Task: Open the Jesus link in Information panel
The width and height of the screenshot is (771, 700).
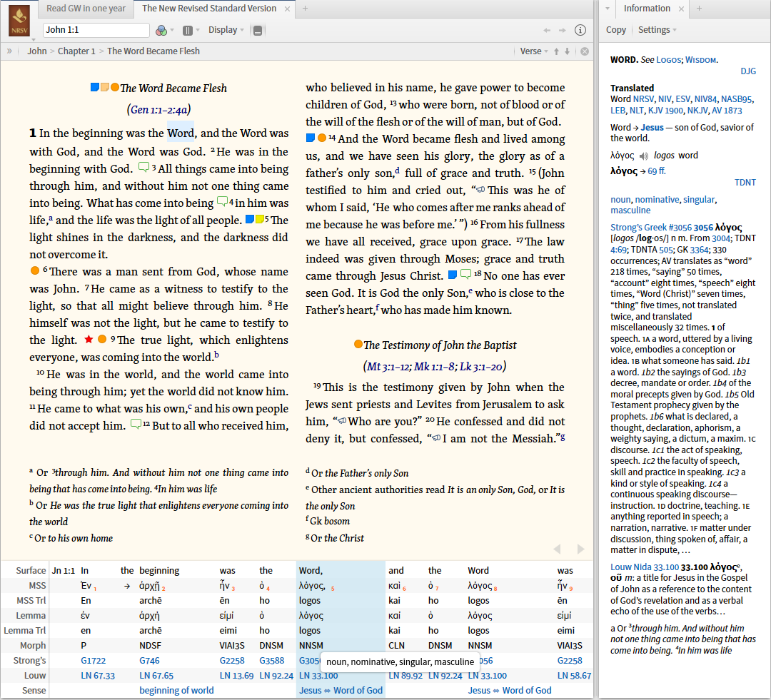Action: 652,127
